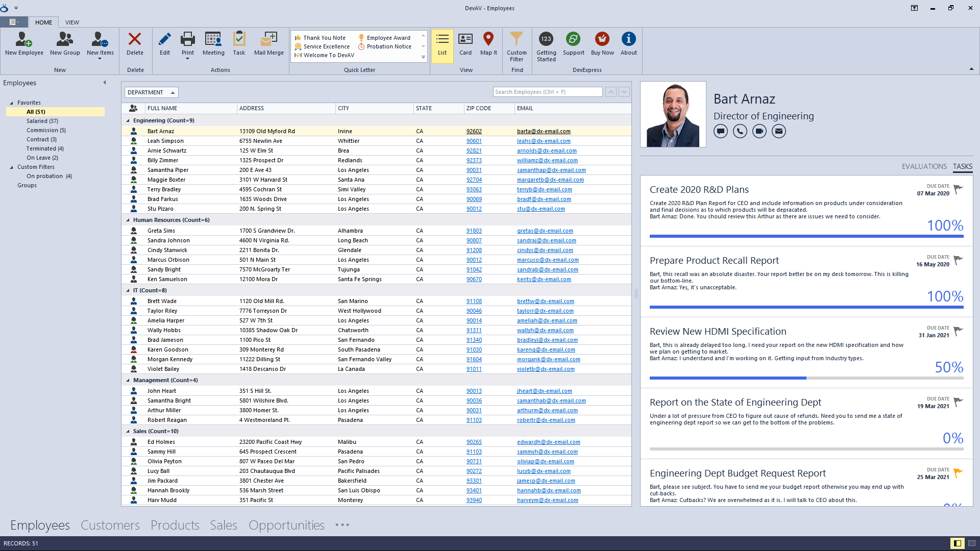Select the Salaried (37) filter
The width and height of the screenshot is (980, 551).
click(42, 121)
